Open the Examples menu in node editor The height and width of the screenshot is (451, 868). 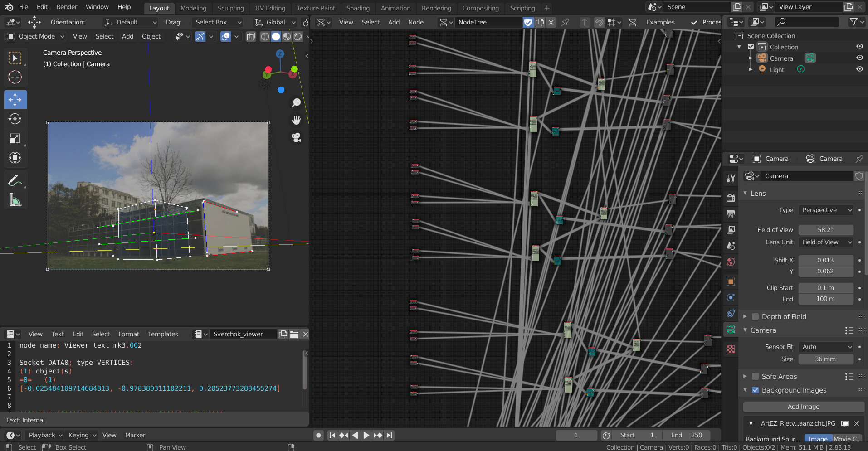tap(660, 22)
